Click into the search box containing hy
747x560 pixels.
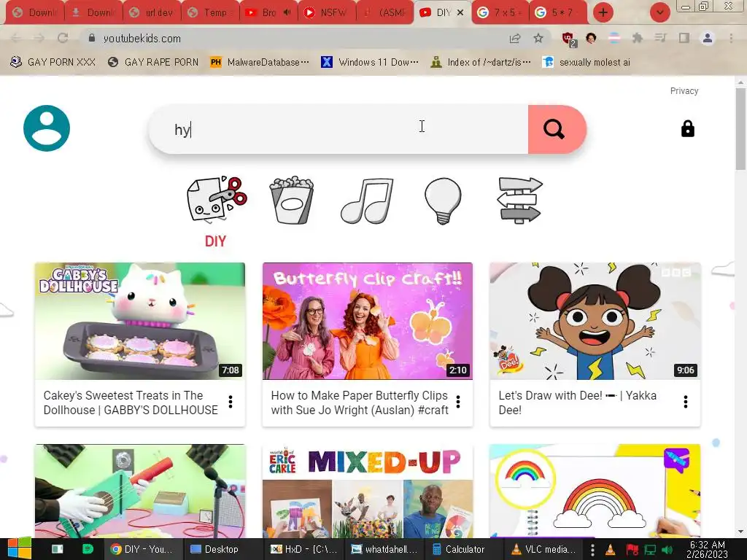point(338,129)
